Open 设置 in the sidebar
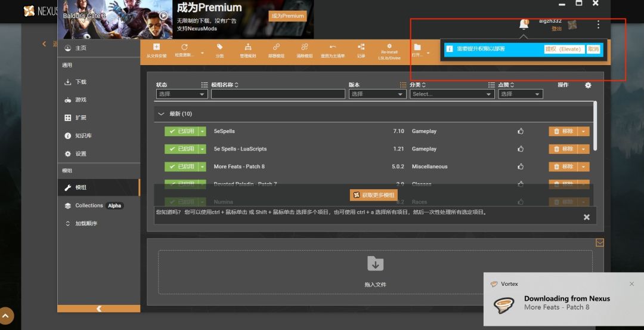 click(99, 154)
